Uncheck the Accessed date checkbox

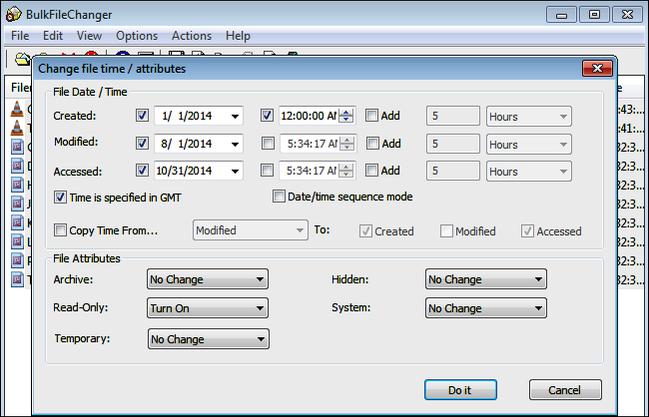[x=142, y=171]
